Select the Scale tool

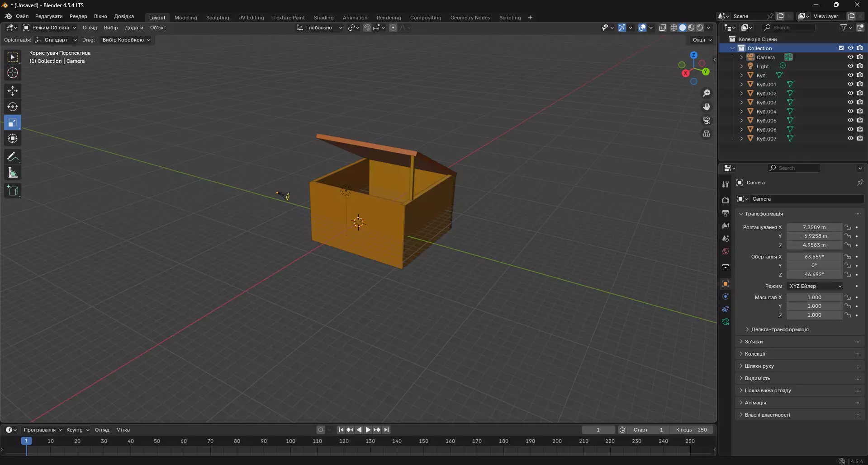coord(13,122)
